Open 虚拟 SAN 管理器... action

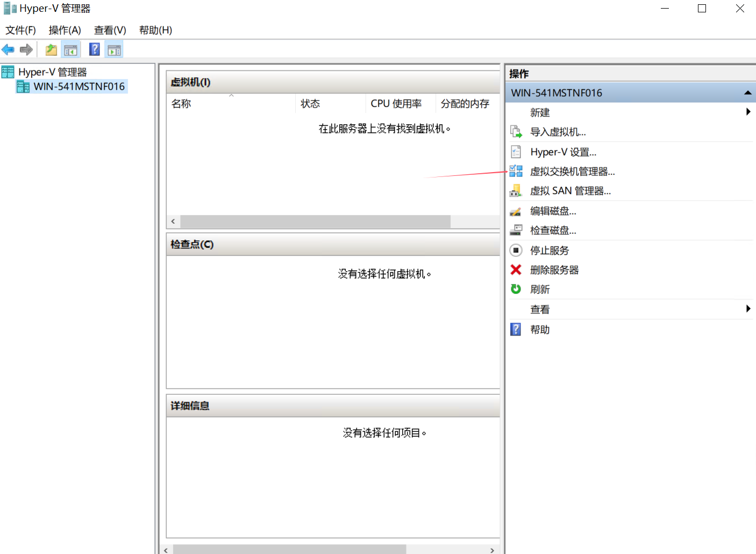tap(570, 191)
